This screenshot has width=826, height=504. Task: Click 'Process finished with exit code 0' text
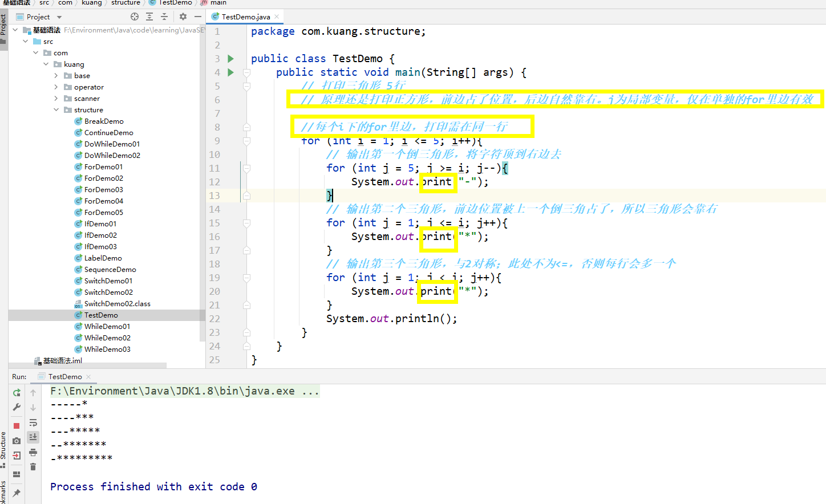click(153, 486)
